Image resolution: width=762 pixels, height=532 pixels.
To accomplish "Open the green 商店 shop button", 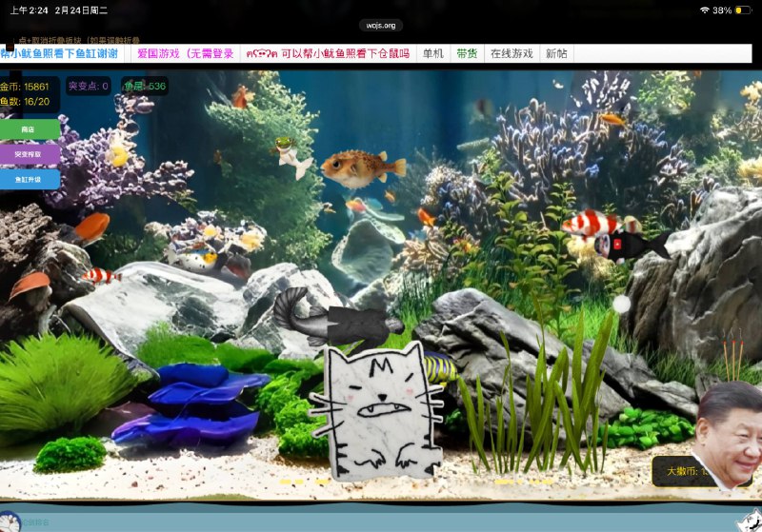I will click(x=30, y=128).
